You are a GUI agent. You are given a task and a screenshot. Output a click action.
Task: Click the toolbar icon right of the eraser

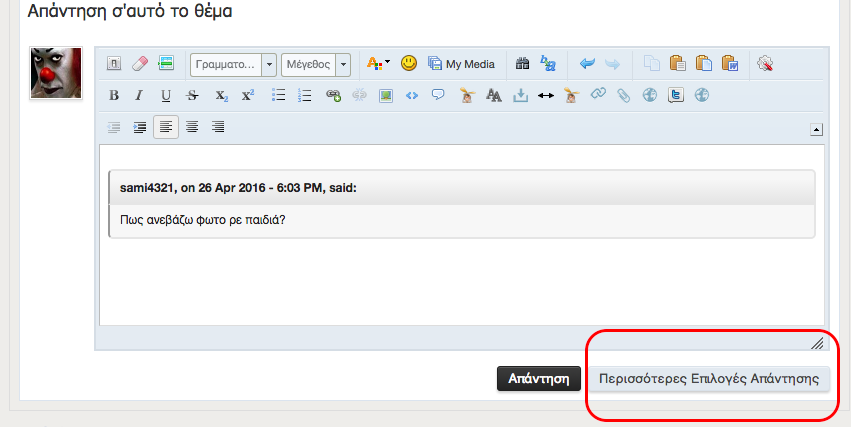[x=166, y=64]
